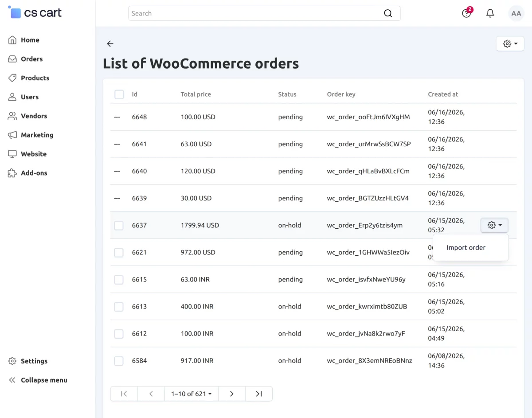
Task: Click the search magnifier icon
Action: pyautogui.click(x=388, y=13)
